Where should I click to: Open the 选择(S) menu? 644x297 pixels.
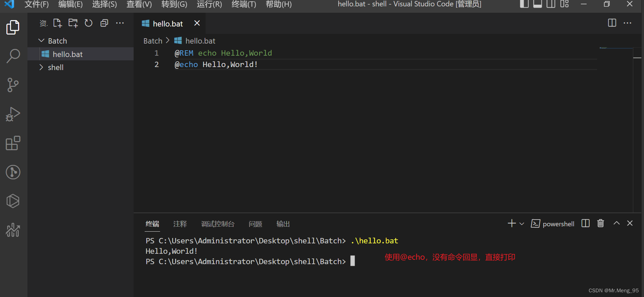[104, 4]
